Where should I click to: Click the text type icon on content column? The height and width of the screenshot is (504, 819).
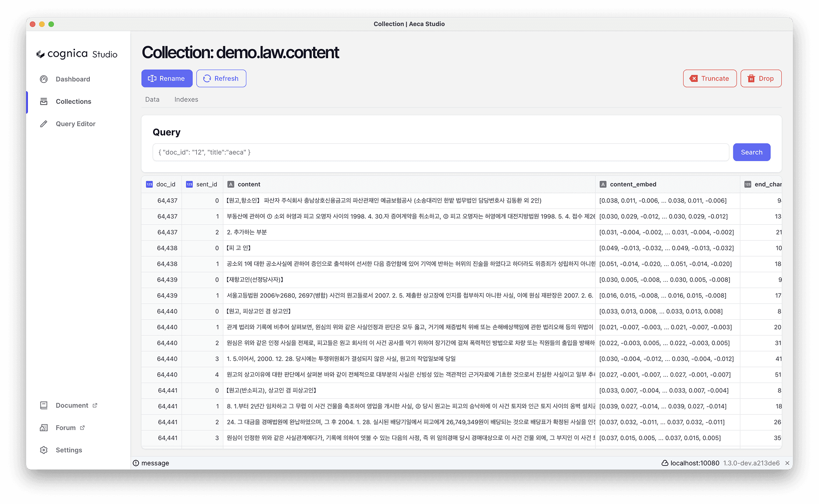click(231, 184)
